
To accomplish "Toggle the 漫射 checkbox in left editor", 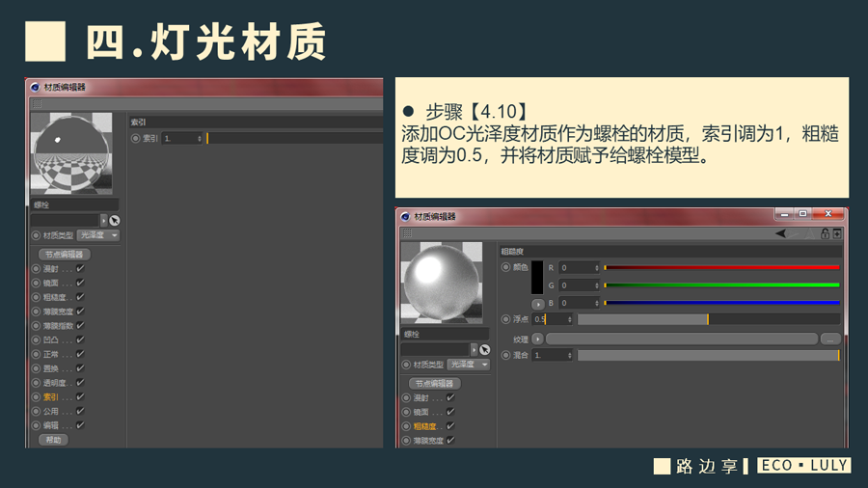I will pyautogui.click(x=80, y=268).
